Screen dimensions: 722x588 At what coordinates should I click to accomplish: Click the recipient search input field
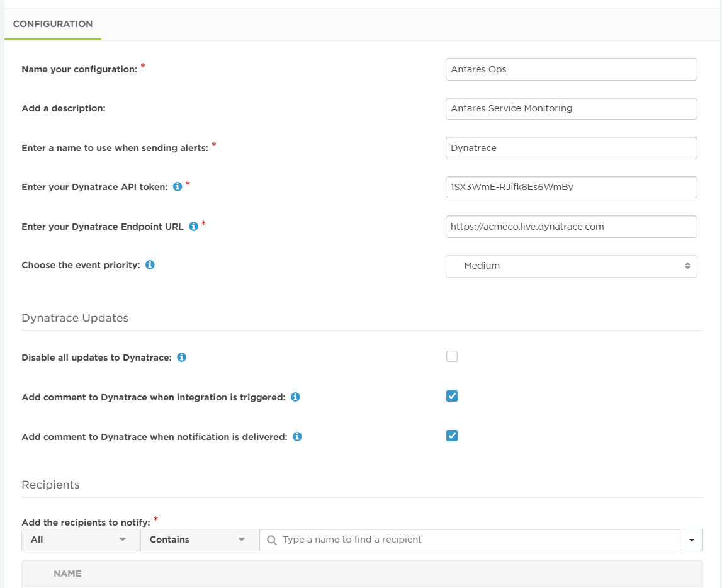pyautogui.click(x=470, y=540)
